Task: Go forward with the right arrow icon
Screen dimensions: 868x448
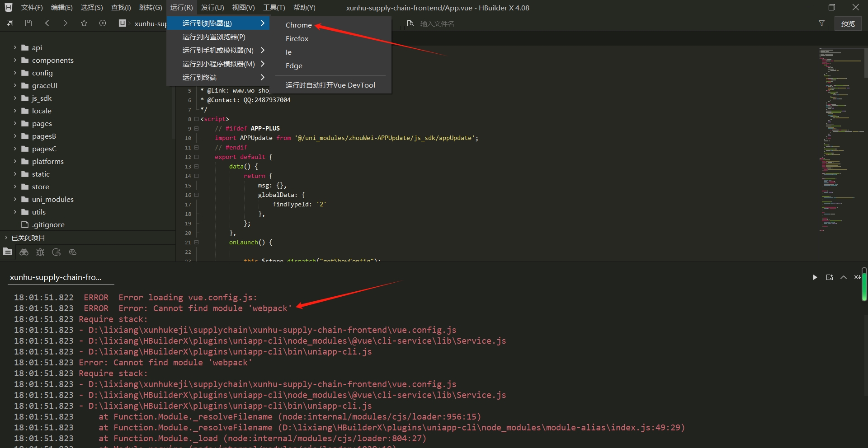Action: coord(66,23)
